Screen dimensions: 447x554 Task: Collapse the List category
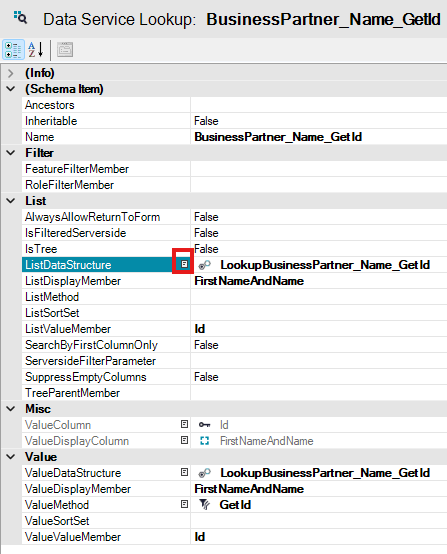[x=11, y=201]
